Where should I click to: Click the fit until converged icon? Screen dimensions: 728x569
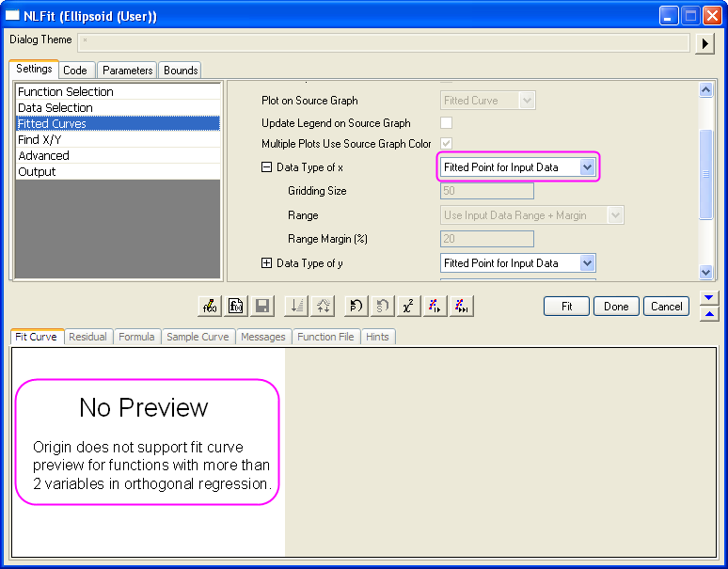pos(460,306)
